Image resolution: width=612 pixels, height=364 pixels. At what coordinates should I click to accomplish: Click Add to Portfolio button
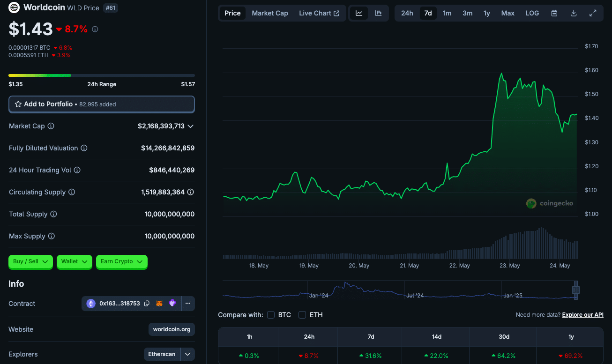tap(102, 104)
